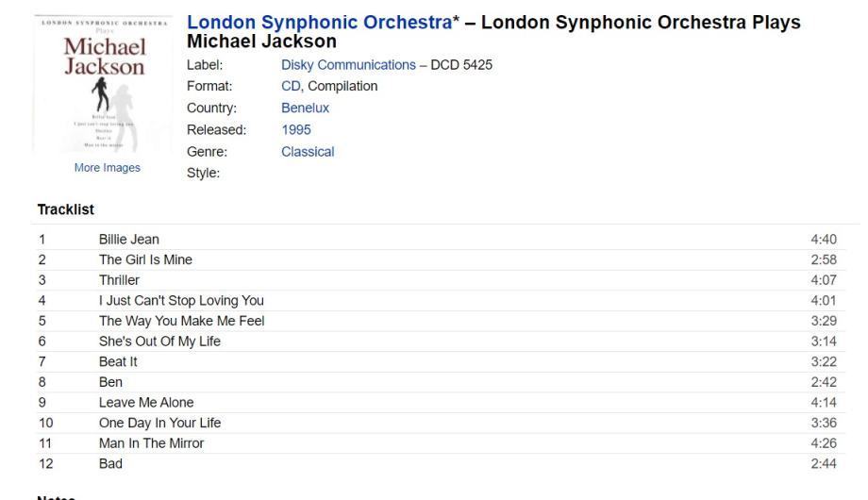Screen dimensions: 868x500
Task: Click the Disky Communications label link
Action: pyautogui.click(x=348, y=65)
